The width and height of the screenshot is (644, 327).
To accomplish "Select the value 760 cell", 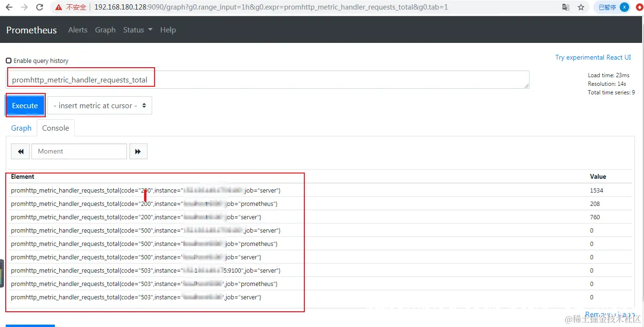I will pyautogui.click(x=595, y=217).
